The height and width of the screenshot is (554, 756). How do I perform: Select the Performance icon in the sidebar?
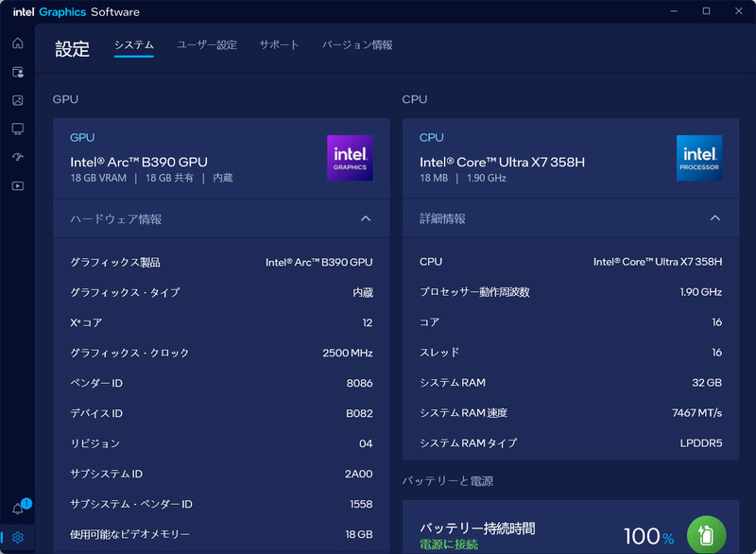coord(17,158)
